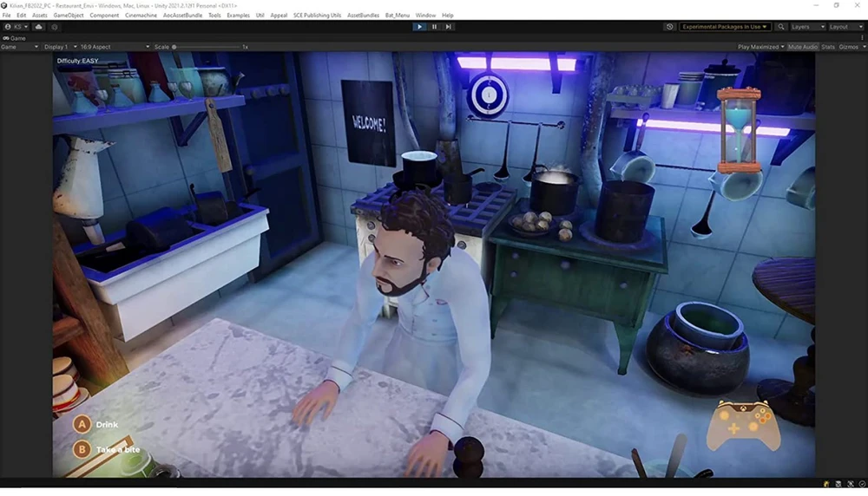This screenshot has height=496, width=868.
Task: Click the Xbox controller icon in game
Action: tap(744, 425)
